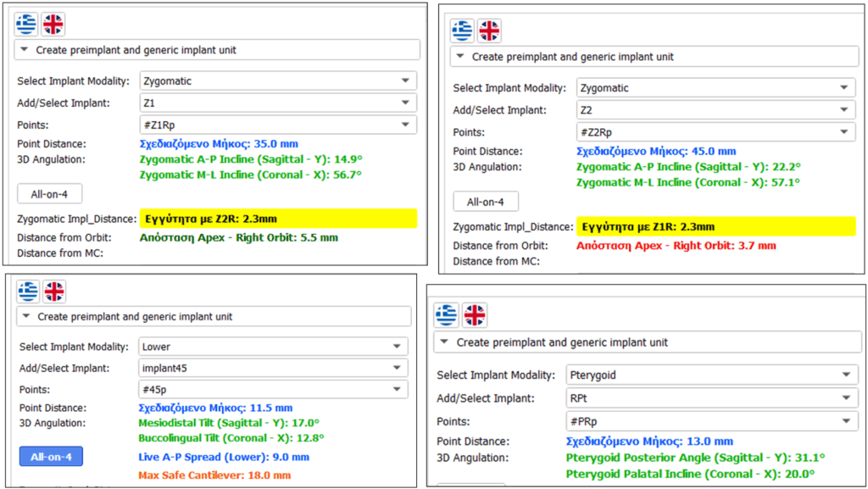Collapse the 'Create preimplant' section in the Z2 panel
The image size is (868, 489).
655,57
